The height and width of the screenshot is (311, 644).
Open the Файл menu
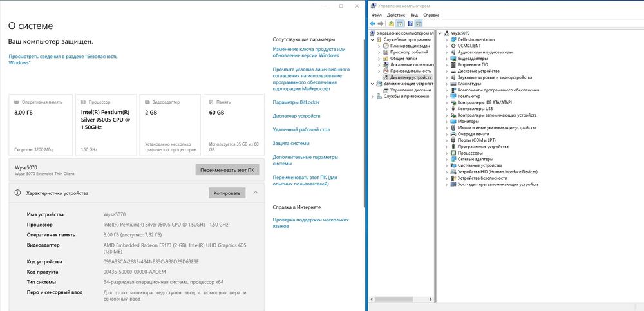[376, 15]
